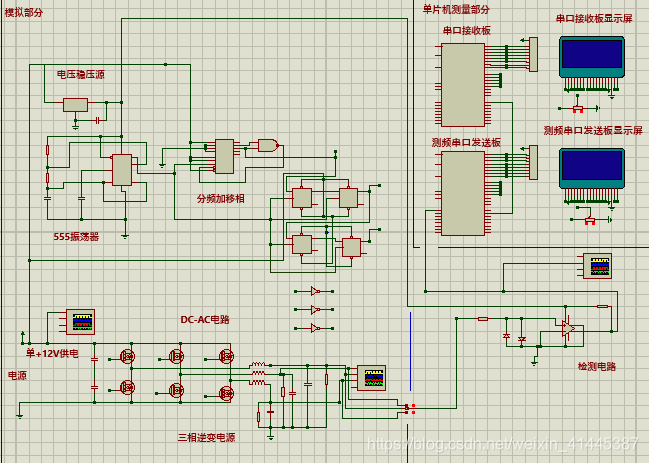This screenshot has width=649, height=463.
Task: Click the ground symbol under the detection circuit
Action: click(535, 362)
